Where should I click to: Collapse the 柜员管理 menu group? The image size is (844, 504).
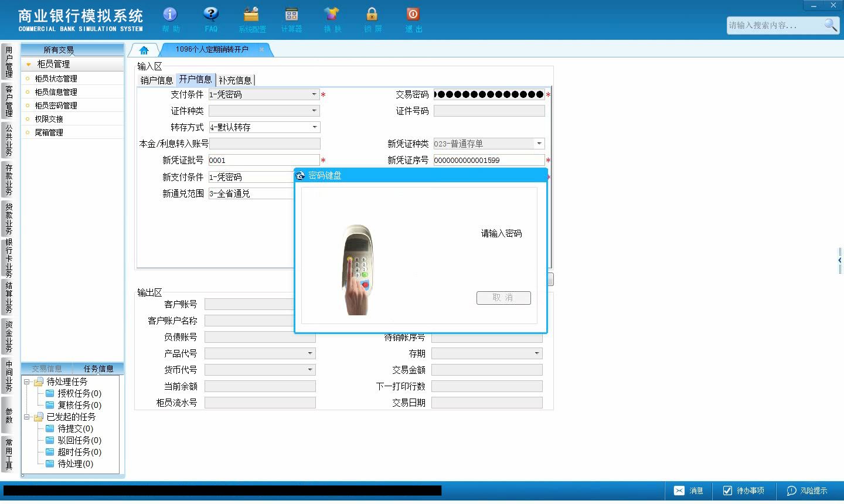tap(29, 64)
